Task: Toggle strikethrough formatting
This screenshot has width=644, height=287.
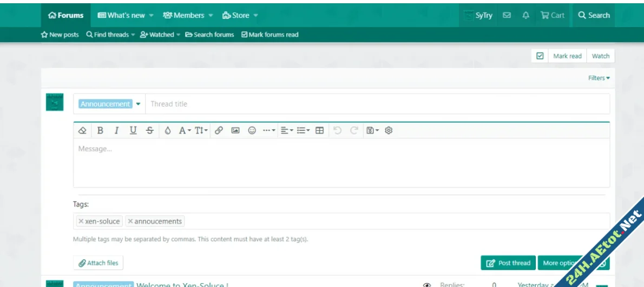Action: point(149,130)
